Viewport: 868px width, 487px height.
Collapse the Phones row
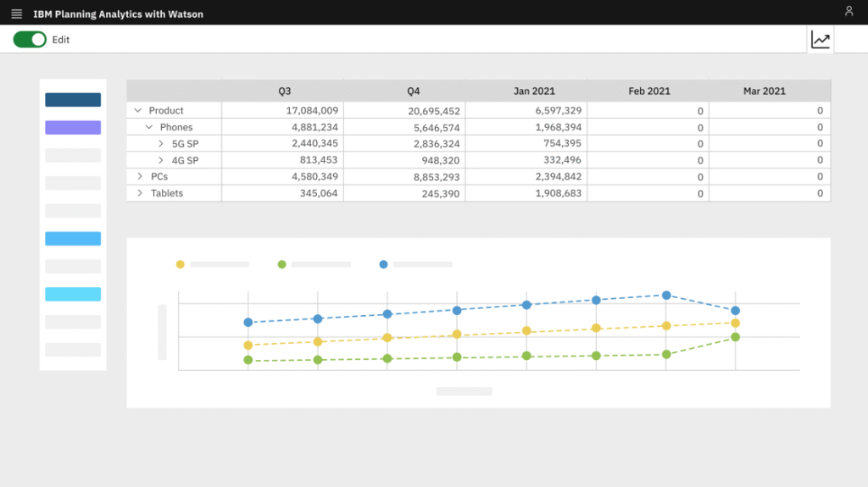[x=149, y=127]
